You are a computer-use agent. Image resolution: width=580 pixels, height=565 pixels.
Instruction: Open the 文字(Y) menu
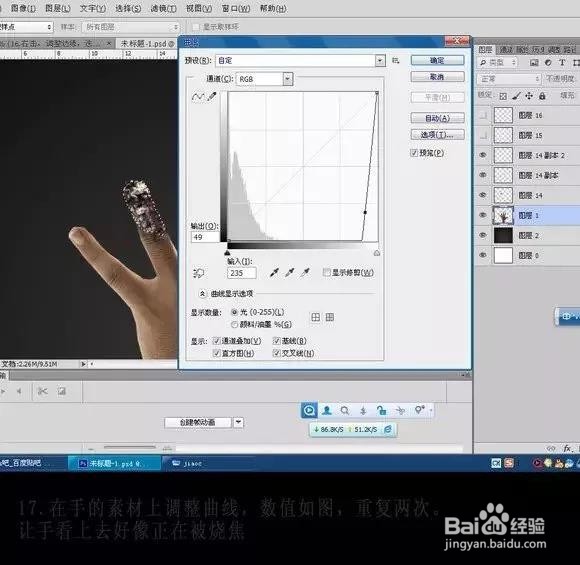coord(93,8)
